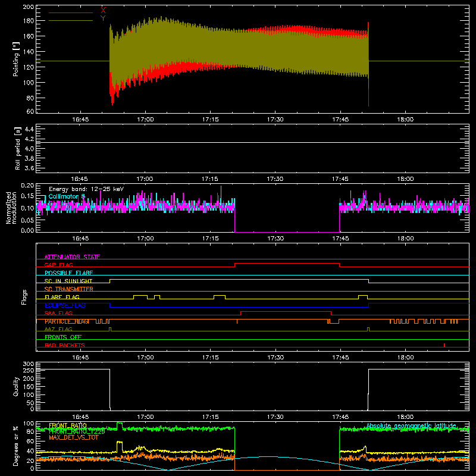
Task: Click 200 on the Pointing axis
Action: pyautogui.click(x=28, y=7)
